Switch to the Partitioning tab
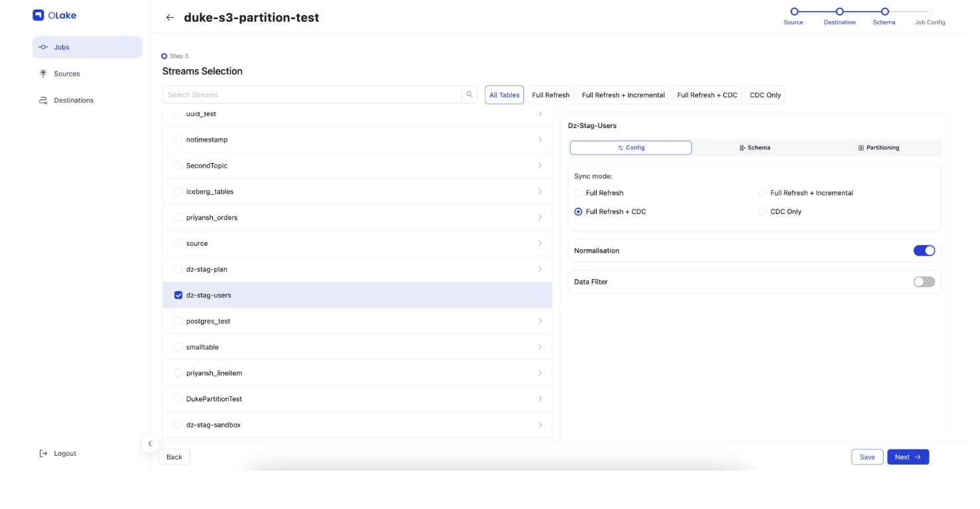Screen dimensions: 980x509 (879, 148)
